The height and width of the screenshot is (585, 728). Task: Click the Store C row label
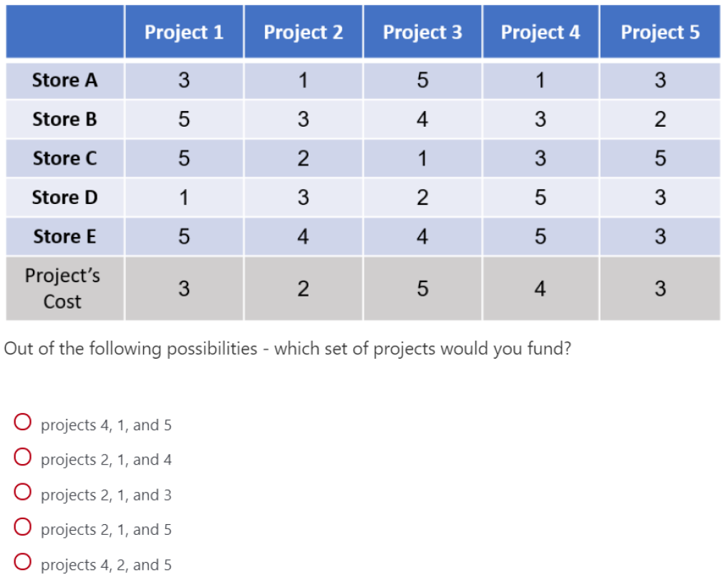(x=64, y=158)
